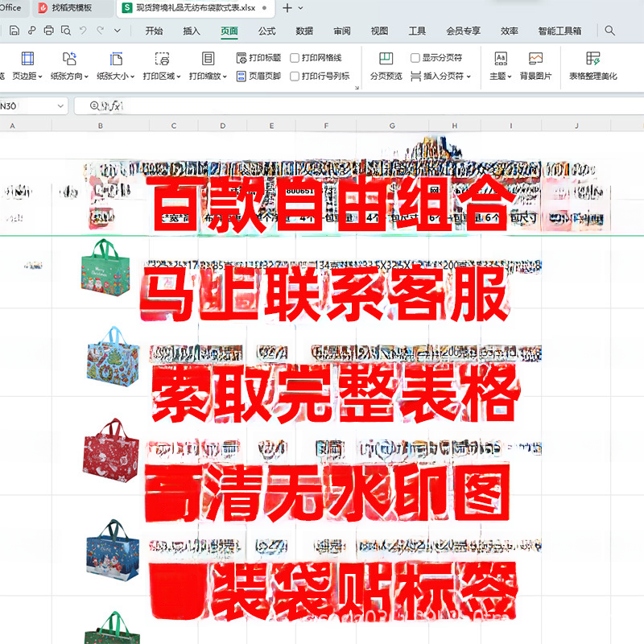Open the 数据 ribbon tab

click(304, 31)
